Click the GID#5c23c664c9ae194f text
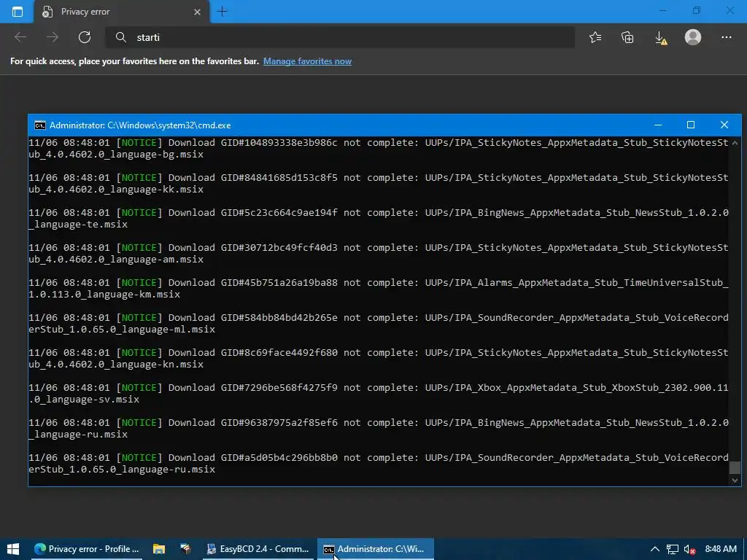This screenshot has height=560, width=747. tap(279, 212)
